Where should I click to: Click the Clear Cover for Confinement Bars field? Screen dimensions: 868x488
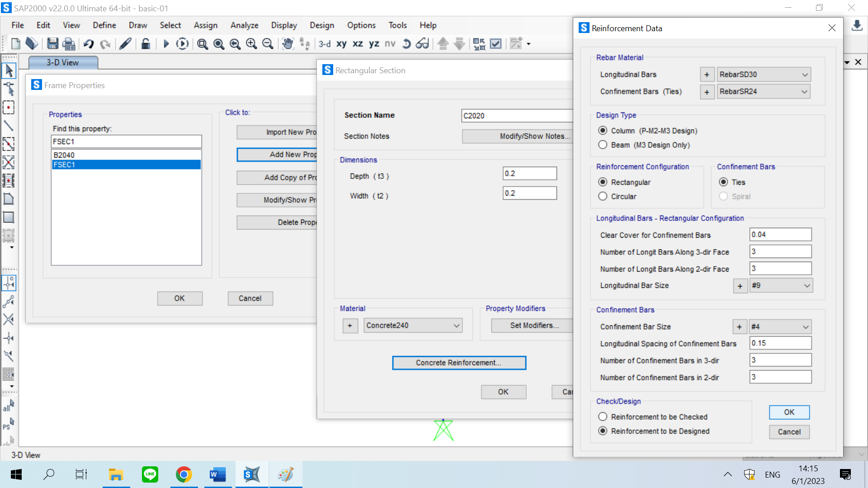[x=780, y=235]
